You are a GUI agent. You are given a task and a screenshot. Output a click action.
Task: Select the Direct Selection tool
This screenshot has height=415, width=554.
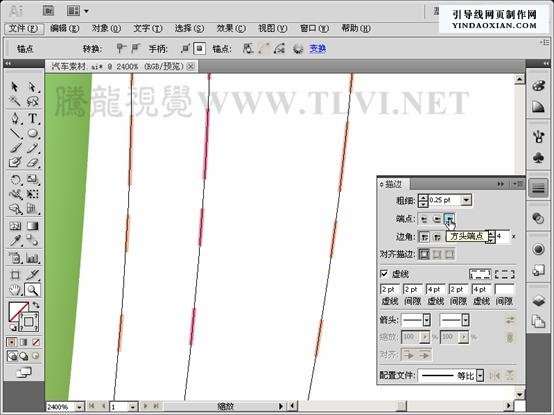pos(33,87)
